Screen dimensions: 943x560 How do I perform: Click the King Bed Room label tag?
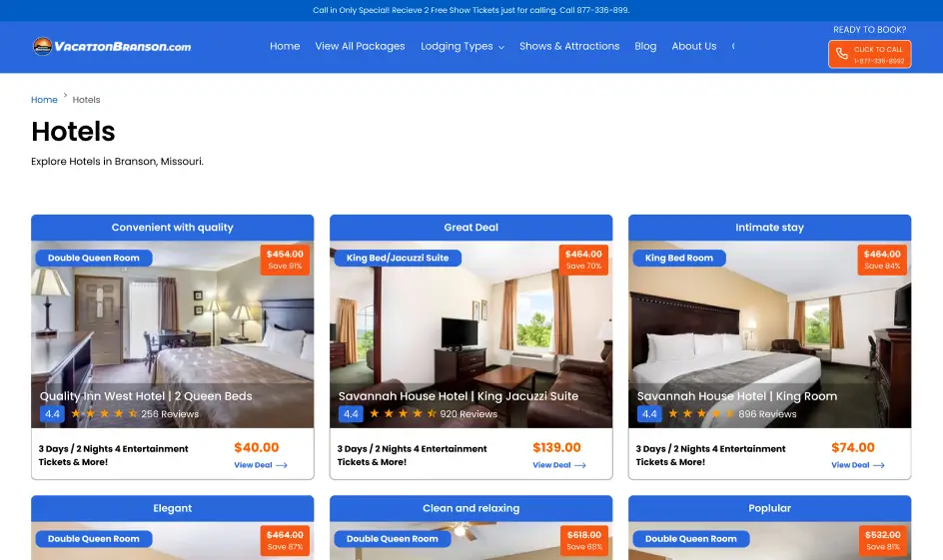pos(679,258)
